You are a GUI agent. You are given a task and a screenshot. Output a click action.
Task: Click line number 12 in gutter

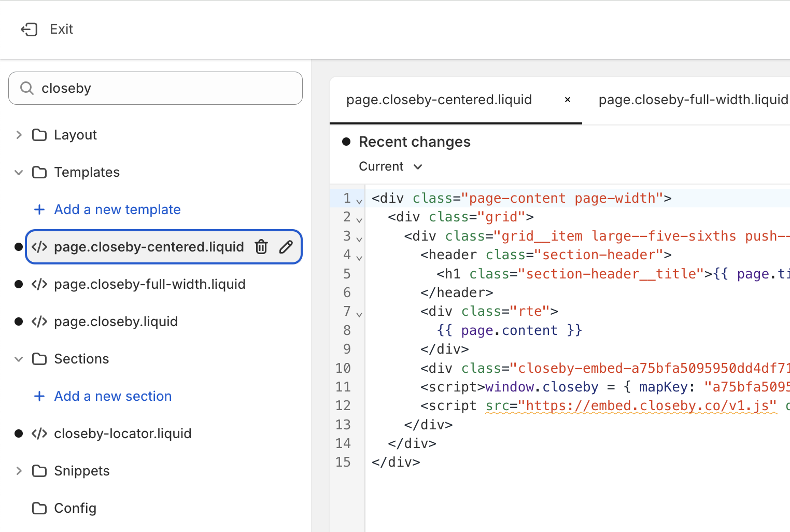[x=343, y=405]
